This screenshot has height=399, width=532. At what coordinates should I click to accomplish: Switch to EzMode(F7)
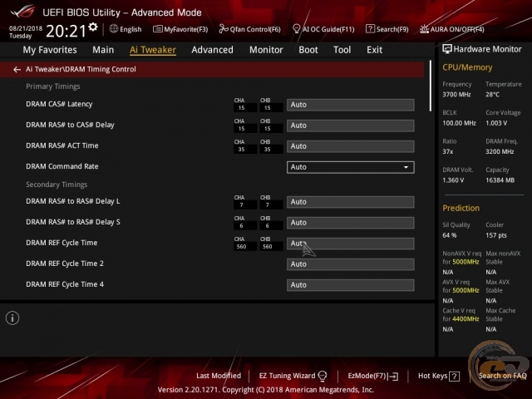pyautogui.click(x=373, y=376)
